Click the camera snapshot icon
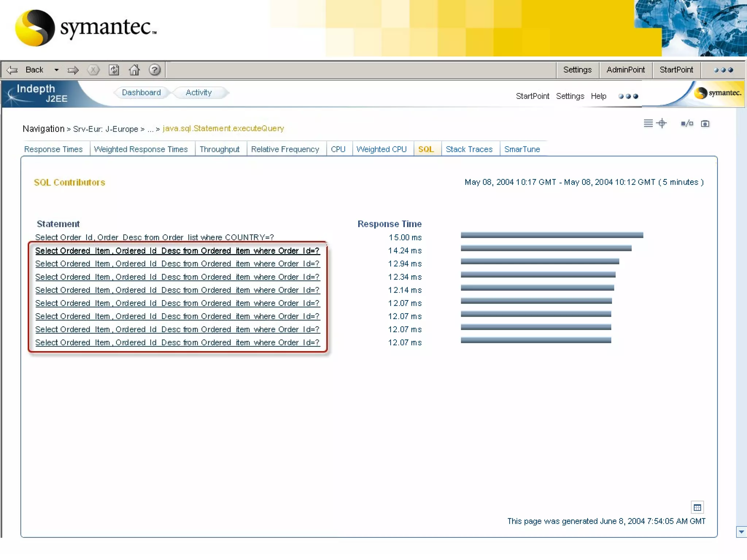This screenshot has width=747, height=560. (705, 124)
